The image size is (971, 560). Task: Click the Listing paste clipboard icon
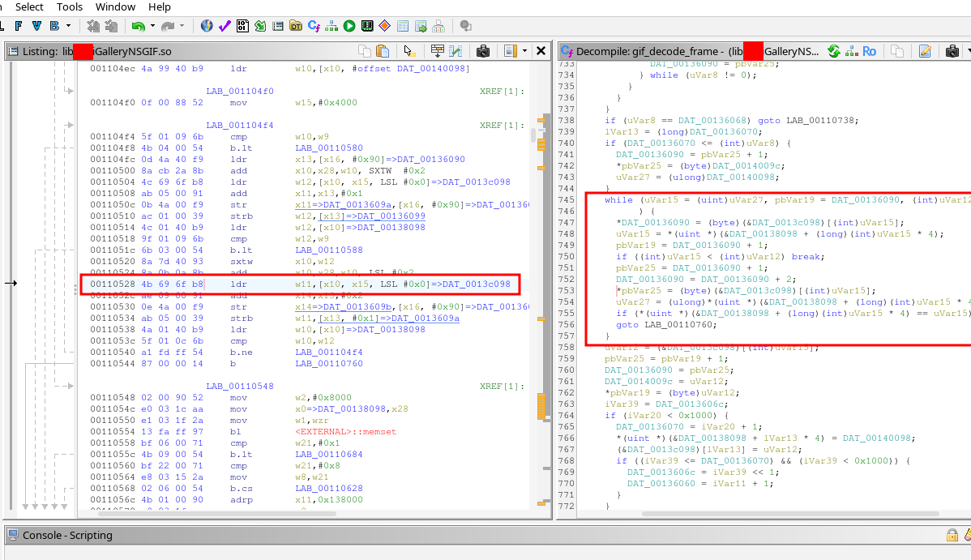383,51
